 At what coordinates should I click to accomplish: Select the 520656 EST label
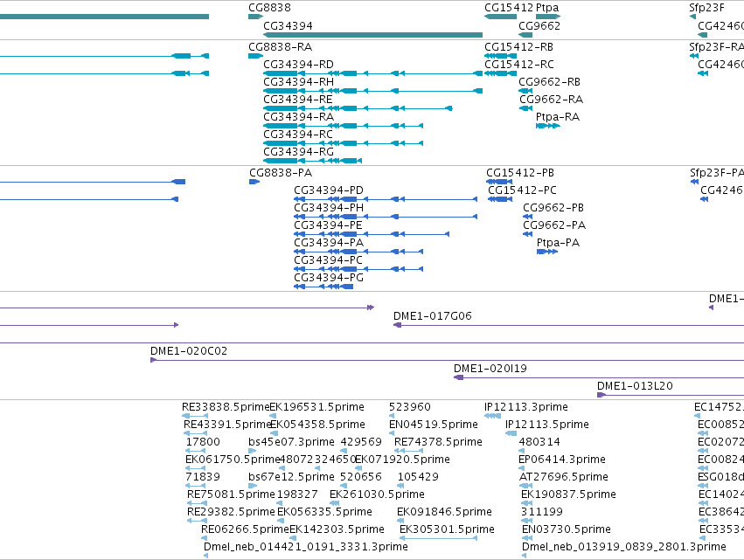[360, 478]
